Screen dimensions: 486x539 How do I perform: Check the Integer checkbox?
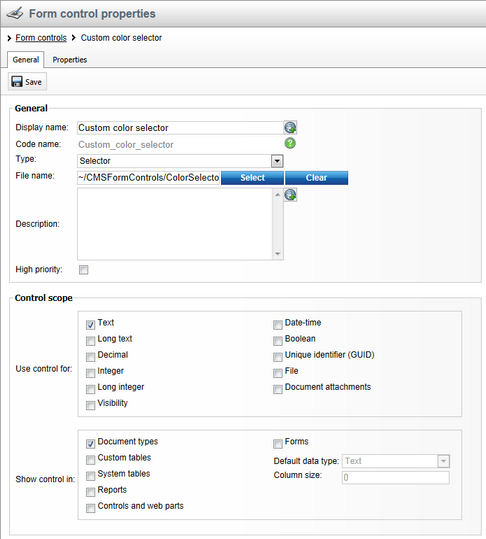coord(90,373)
